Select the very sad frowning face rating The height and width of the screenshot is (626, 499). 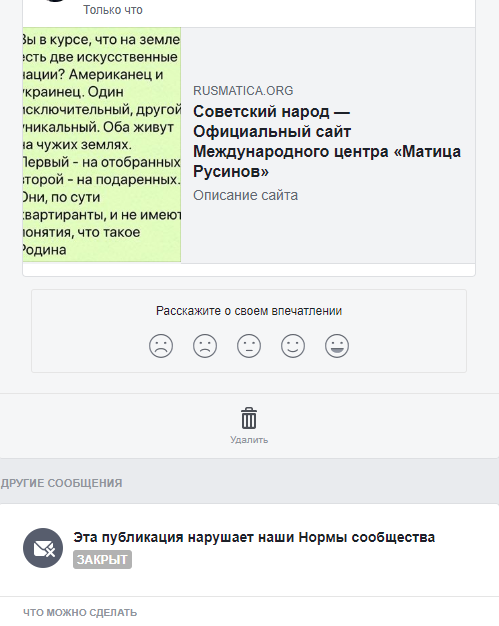[x=161, y=346]
